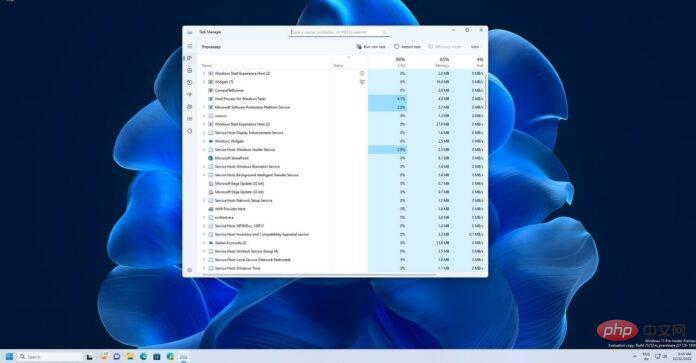The width and height of the screenshot is (696, 363).
Task: Expand the Widgets (7) process group
Action: pyautogui.click(x=204, y=82)
